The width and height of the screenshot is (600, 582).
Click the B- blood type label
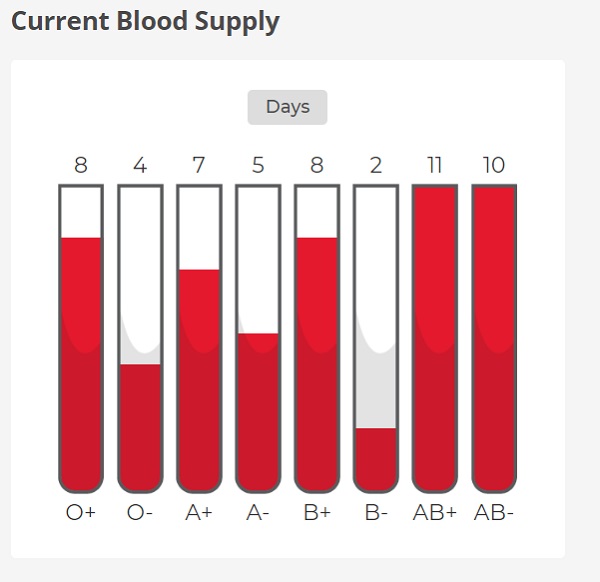click(x=376, y=513)
